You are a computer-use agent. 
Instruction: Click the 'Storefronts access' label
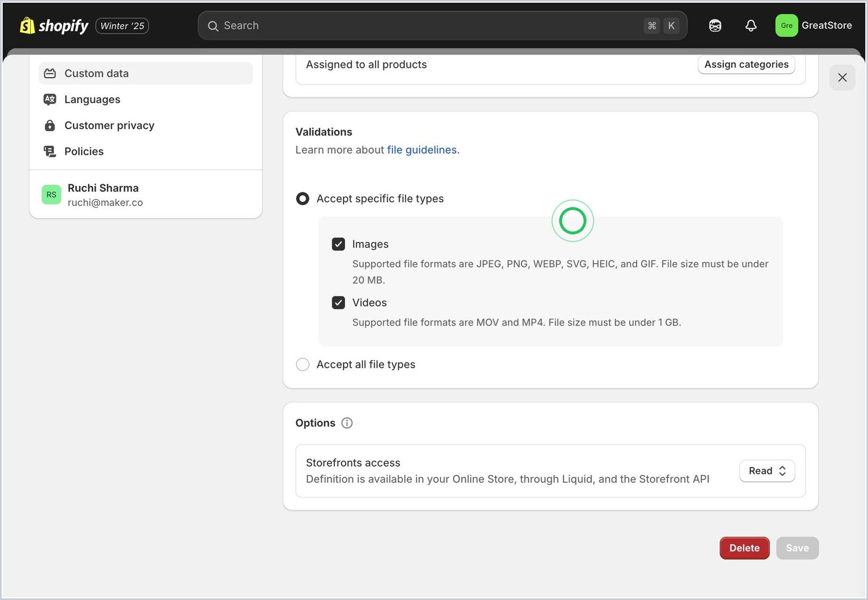click(353, 463)
